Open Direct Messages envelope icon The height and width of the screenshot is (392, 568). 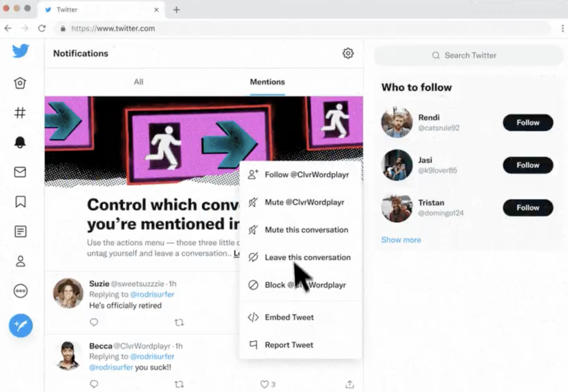(20, 172)
